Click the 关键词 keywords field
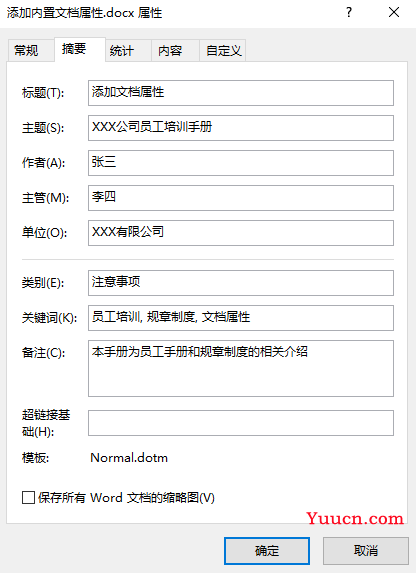 [241, 318]
